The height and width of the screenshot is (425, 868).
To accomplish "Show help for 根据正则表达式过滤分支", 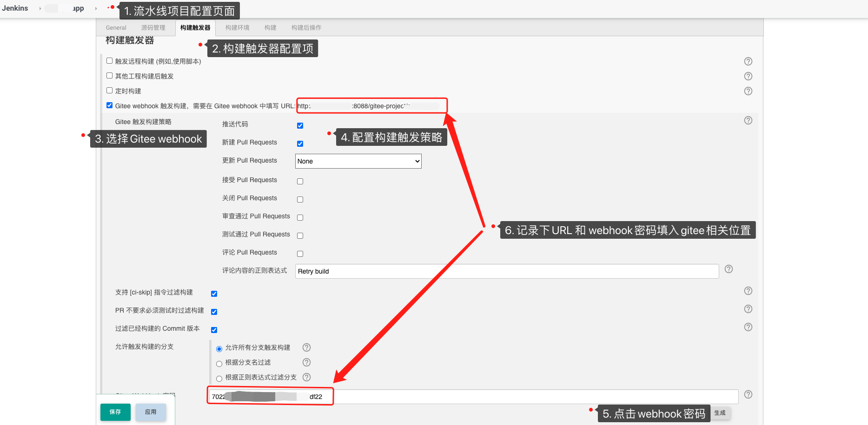I will 306,377.
